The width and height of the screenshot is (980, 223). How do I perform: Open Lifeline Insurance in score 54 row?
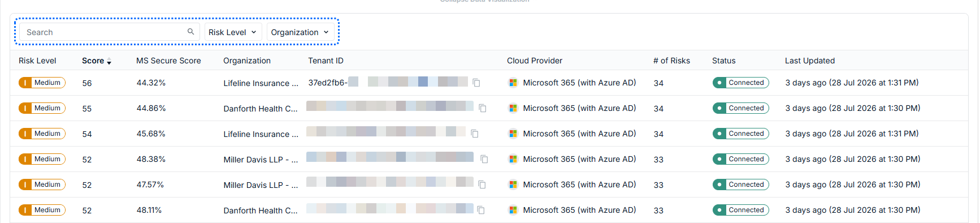(x=261, y=134)
